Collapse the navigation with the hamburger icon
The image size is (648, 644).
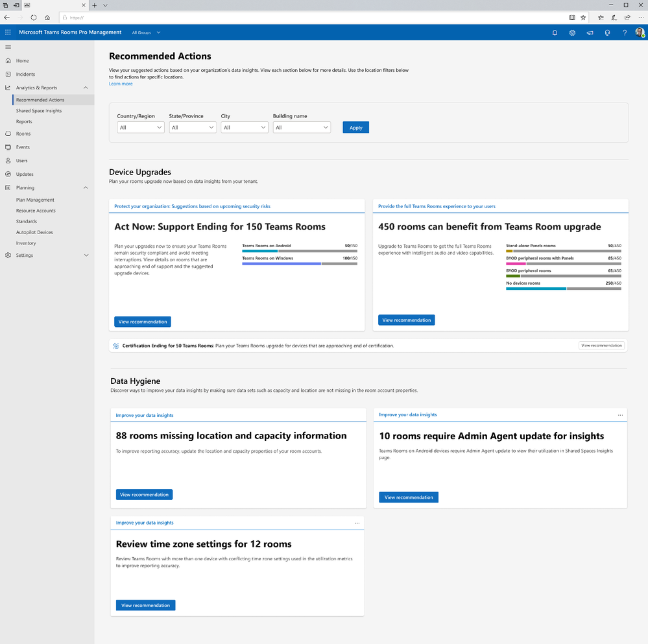click(x=8, y=47)
